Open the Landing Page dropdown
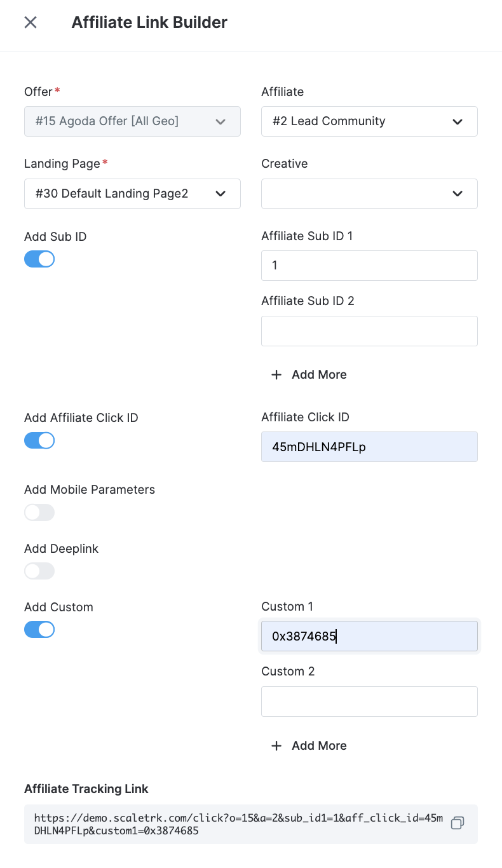The width and height of the screenshot is (502, 868). pos(132,194)
